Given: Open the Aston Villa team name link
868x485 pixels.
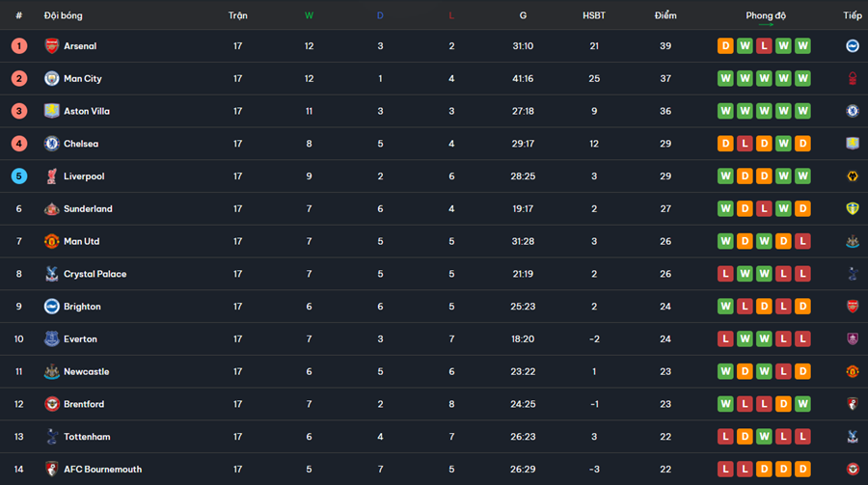Looking at the screenshot, I should pos(87,112).
